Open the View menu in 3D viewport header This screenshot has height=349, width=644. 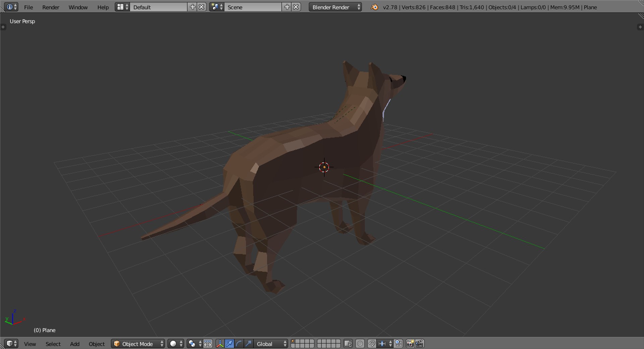coord(30,344)
